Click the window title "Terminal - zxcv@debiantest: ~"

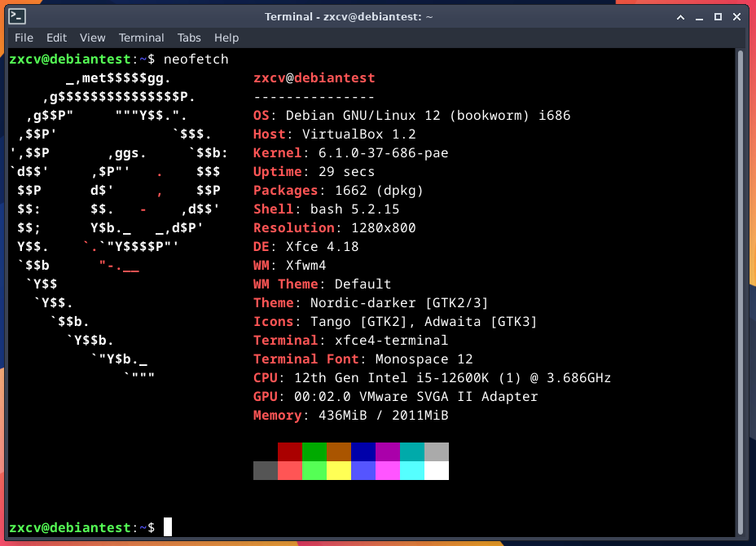(349, 17)
